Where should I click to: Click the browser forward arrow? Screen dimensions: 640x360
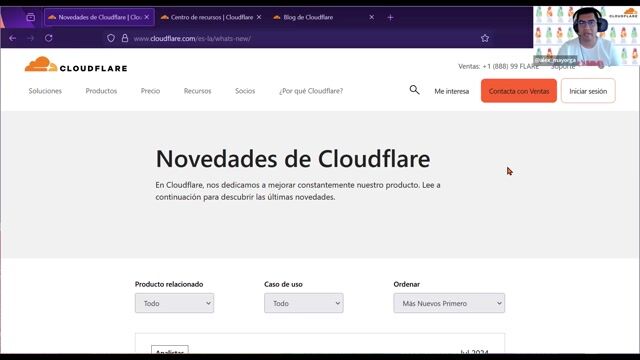(31, 38)
